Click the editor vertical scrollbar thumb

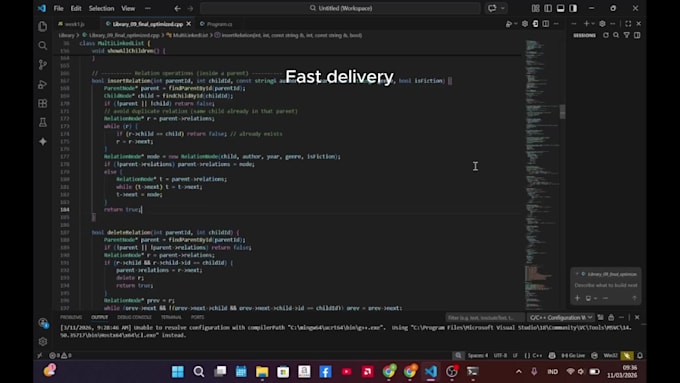562,111
